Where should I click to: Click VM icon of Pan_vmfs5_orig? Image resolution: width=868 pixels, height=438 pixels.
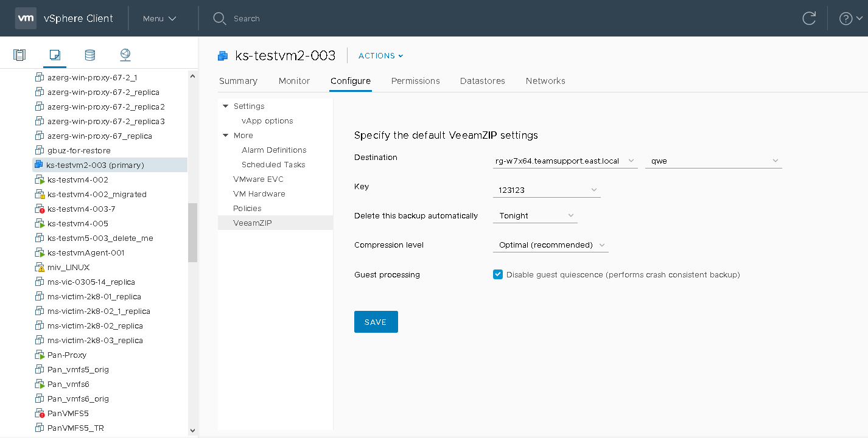pyautogui.click(x=40, y=369)
